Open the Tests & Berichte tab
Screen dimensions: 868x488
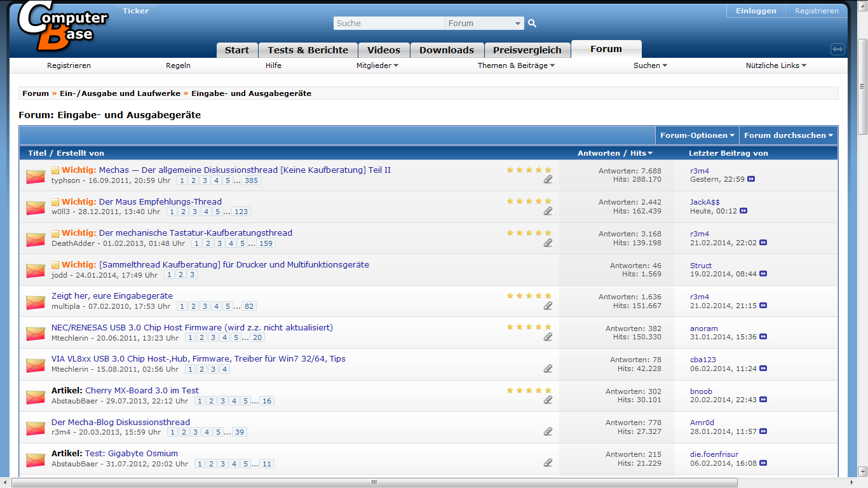click(x=308, y=50)
